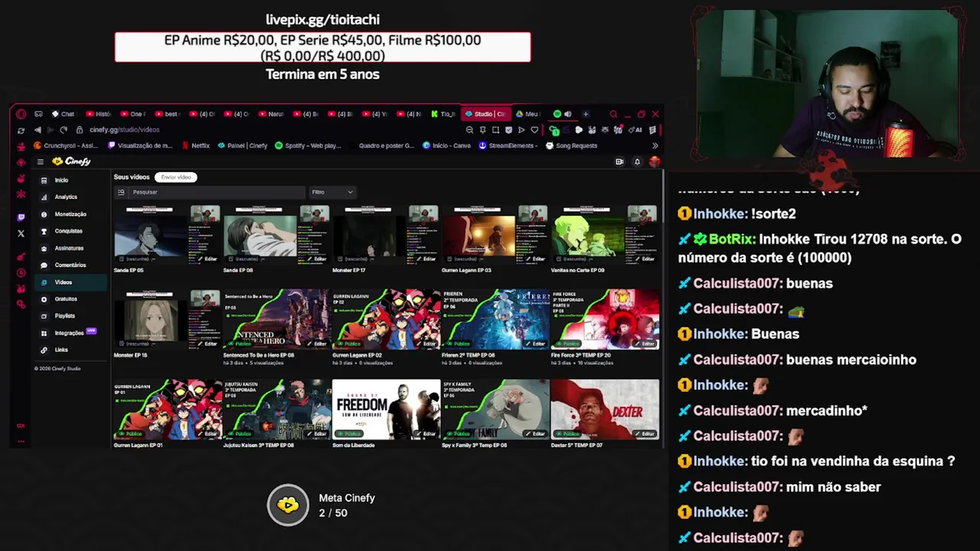Open the Song Requests bookmark

pyautogui.click(x=571, y=145)
